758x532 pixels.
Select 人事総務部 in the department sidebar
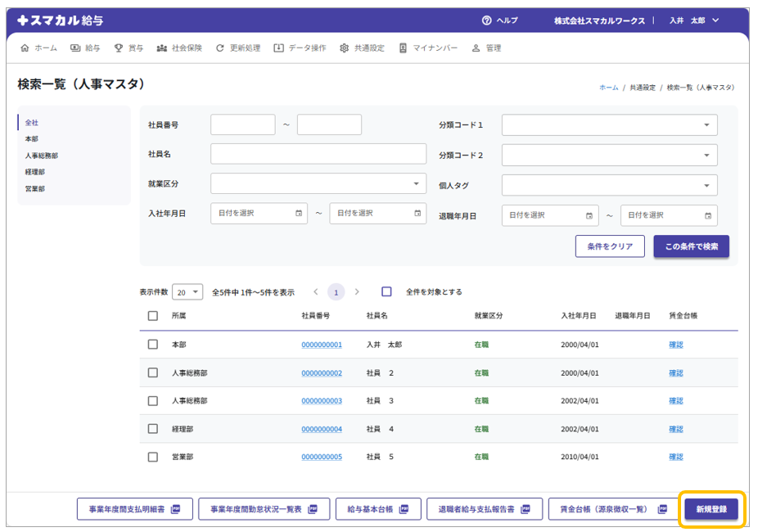[x=42, y=156]
